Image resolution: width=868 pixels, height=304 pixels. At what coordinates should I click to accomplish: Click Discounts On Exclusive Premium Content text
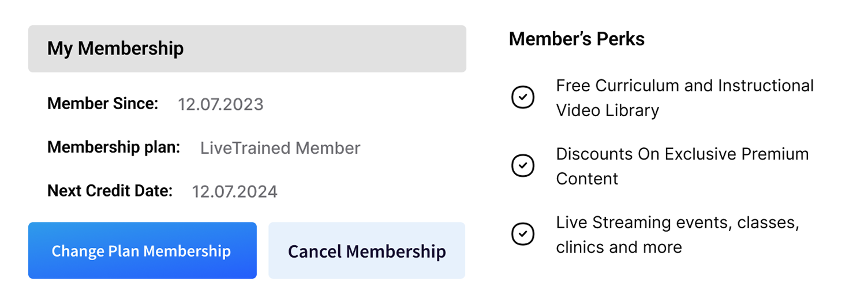[683, 166]
